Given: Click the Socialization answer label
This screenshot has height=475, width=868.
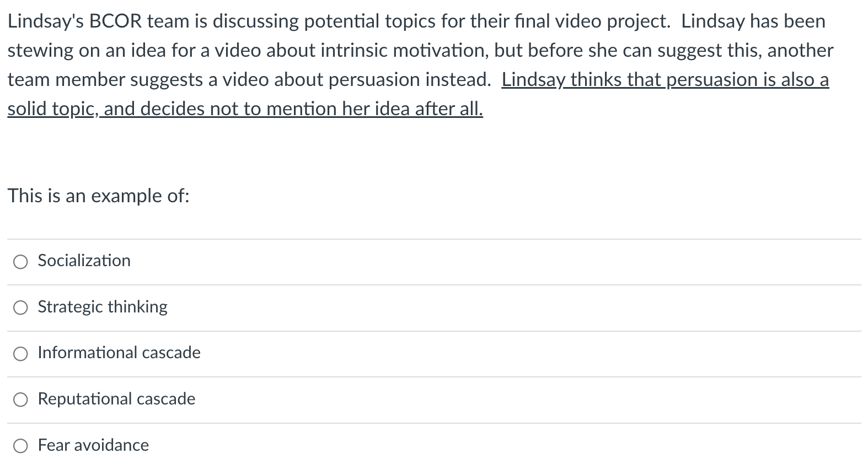Looking at the screenshot, I should (84, 261).
